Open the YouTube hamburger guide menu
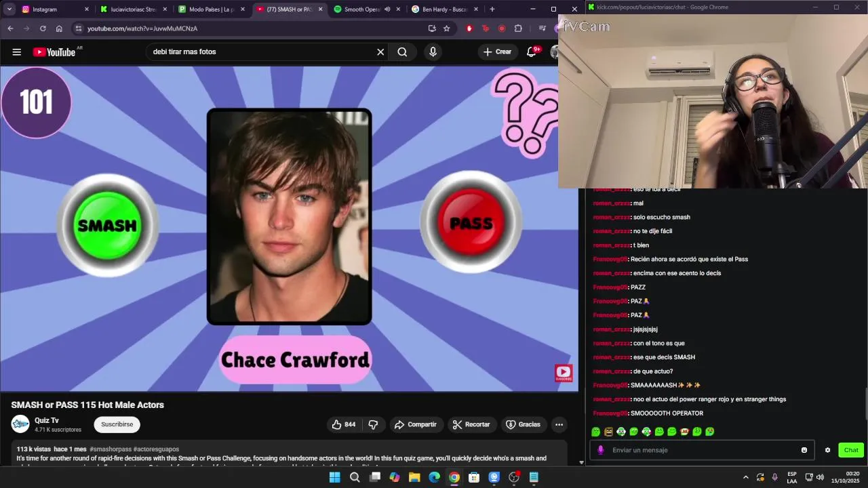 pos(16,52)
